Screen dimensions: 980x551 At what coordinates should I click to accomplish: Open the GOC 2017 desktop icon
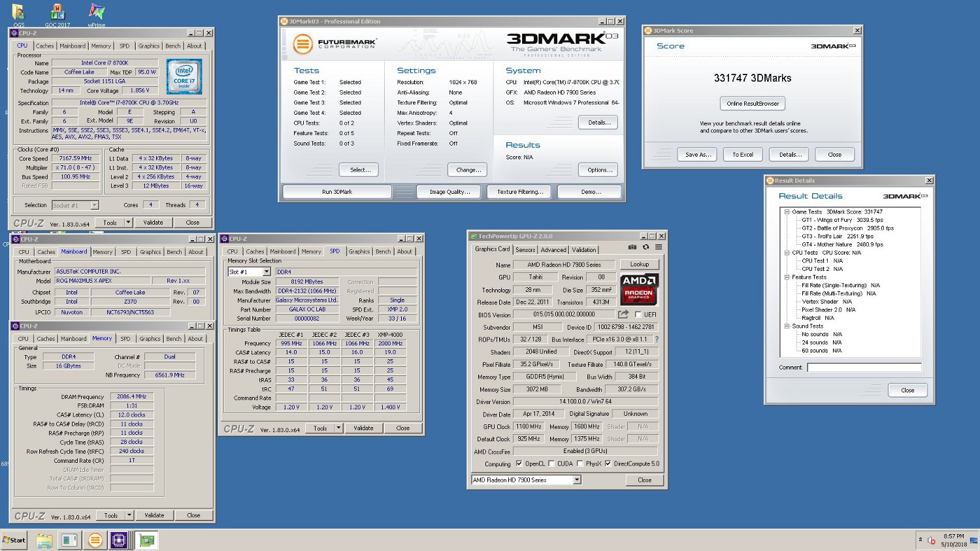pos(57,14)
